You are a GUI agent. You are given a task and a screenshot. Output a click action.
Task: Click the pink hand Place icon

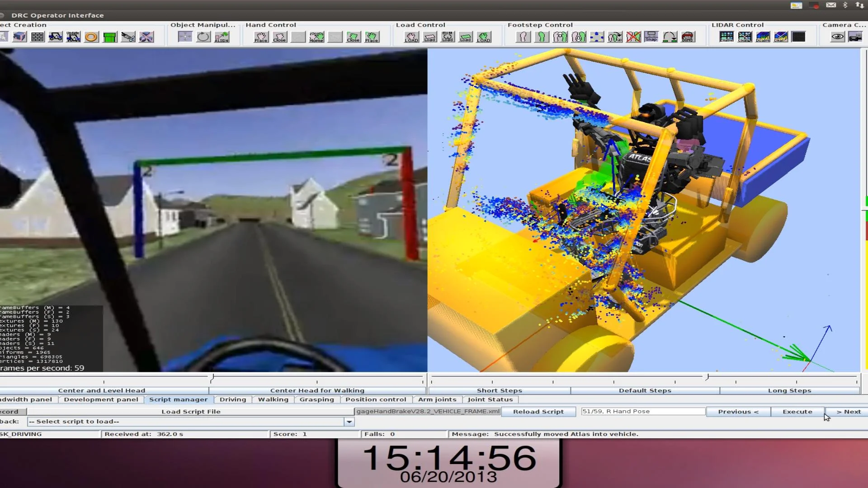[x=261, y=37]
